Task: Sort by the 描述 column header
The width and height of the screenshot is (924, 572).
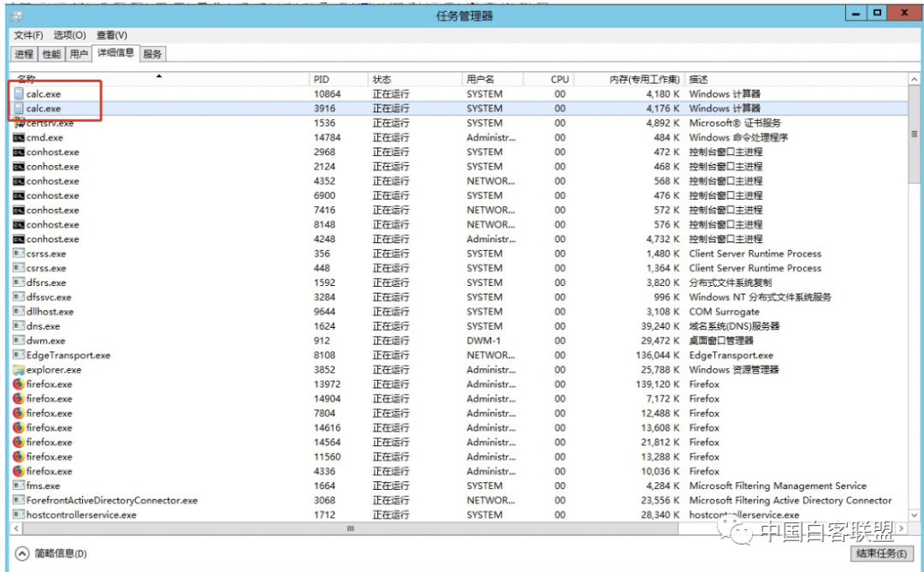Action: [797, 79]
